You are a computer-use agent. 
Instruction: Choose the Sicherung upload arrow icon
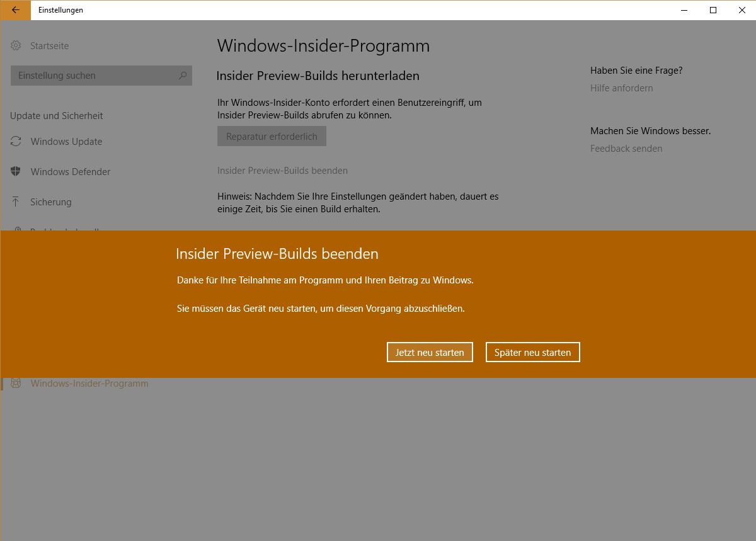[16, 202]
